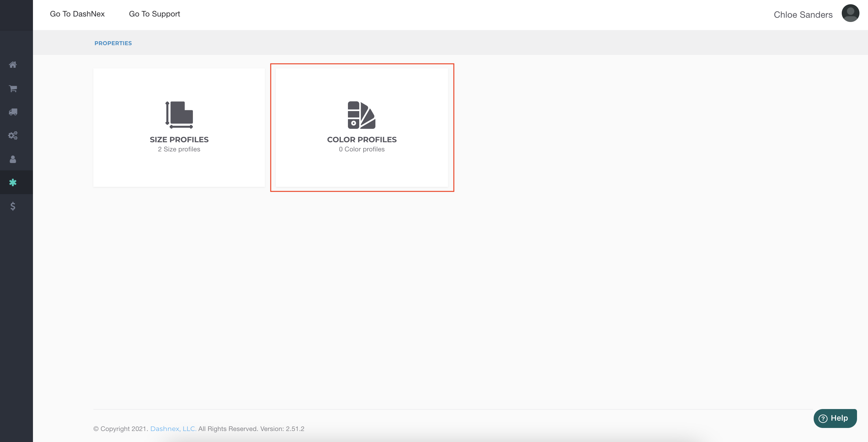Image resolution: width=868 pixels, height=442 pixels.
Task: Open Go To Support menu item
Action: 154,14
